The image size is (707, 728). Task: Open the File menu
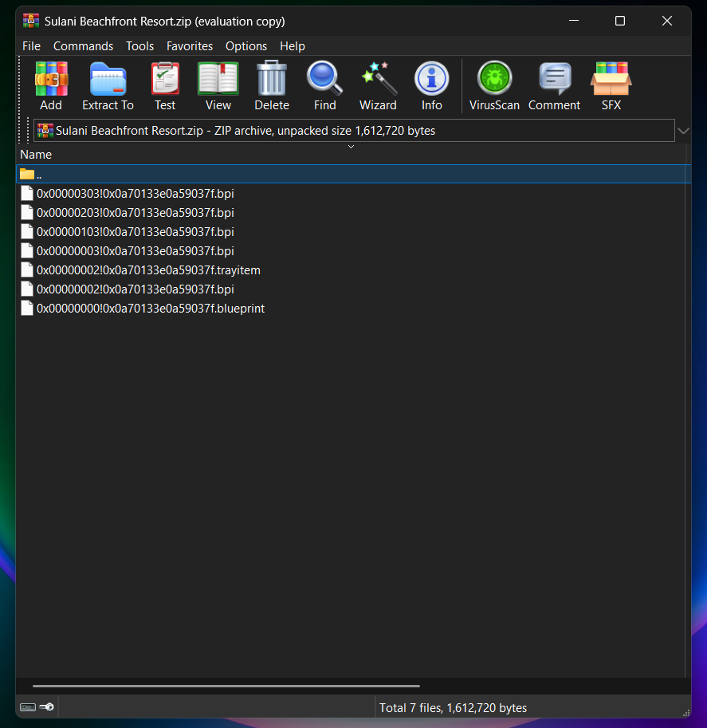32,46
